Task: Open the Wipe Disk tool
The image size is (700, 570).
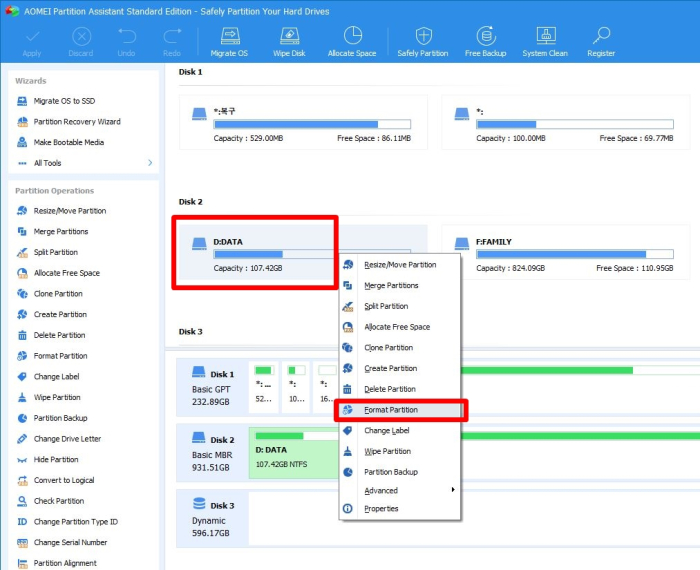Action: pyautogui.click(x=289, y=42)
